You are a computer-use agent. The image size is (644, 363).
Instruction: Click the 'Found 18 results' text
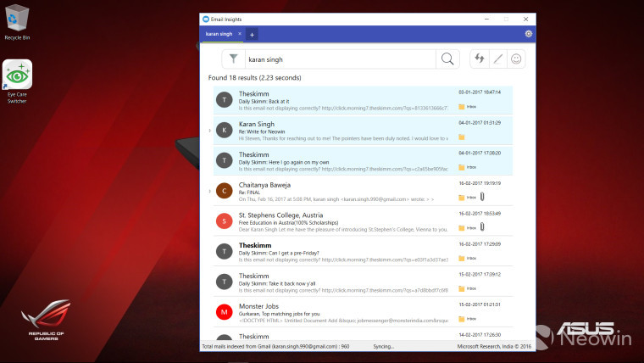pos(254,78)
